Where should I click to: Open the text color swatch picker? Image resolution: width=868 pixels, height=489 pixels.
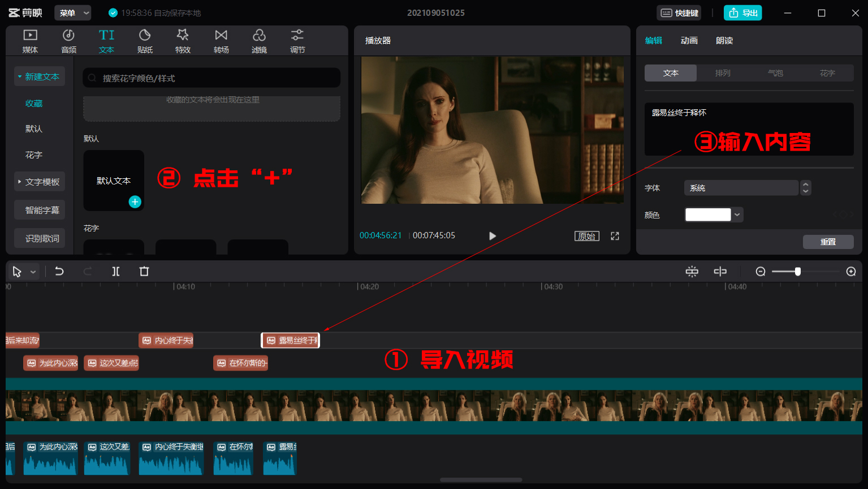pyautogui.click(x=707, y=215)
